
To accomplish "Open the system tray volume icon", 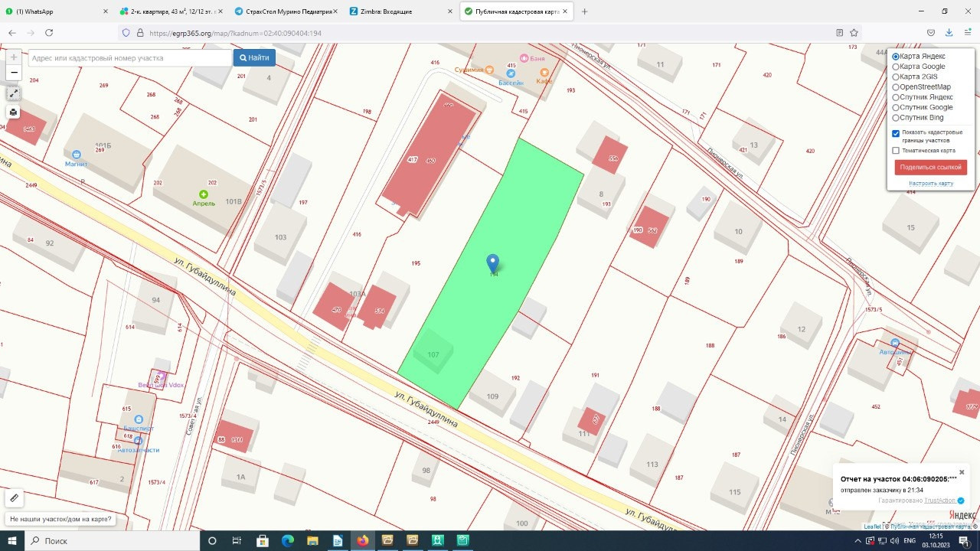I will click(x=894, y=540).
